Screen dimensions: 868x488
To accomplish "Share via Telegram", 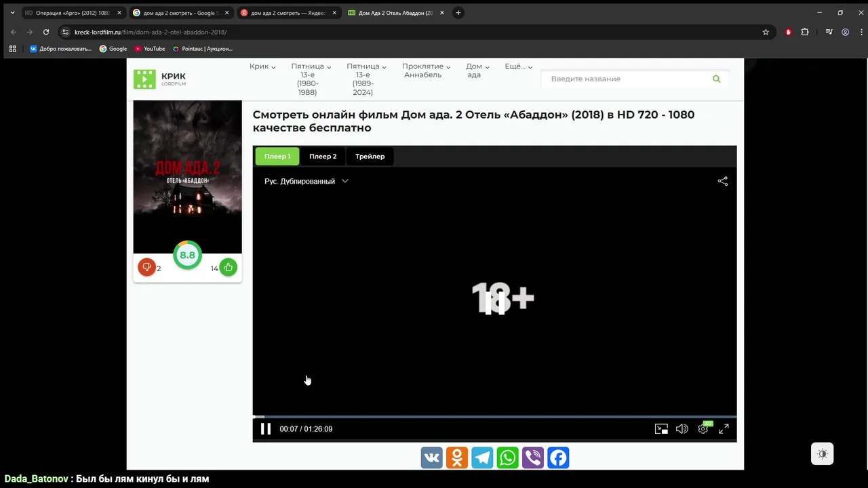I will pyautogui.click(x=482, y=457).
